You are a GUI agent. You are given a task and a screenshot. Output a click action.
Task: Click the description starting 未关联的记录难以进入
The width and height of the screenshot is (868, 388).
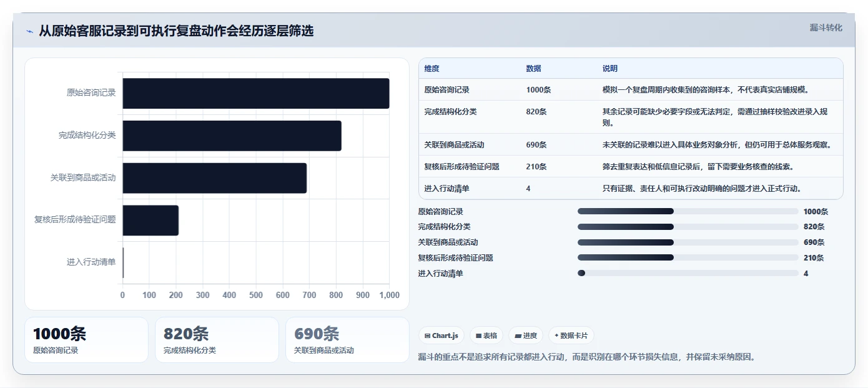pos(717,145)
